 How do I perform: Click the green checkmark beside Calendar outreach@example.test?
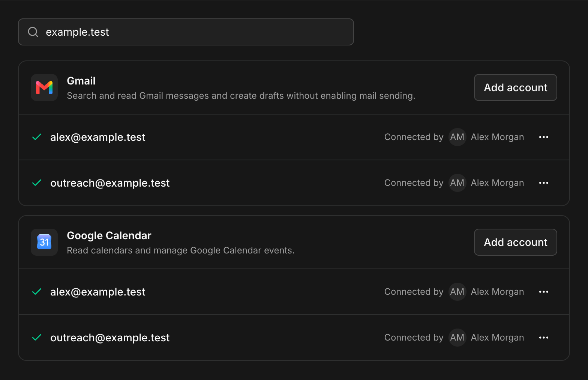(x=37, y=338)
